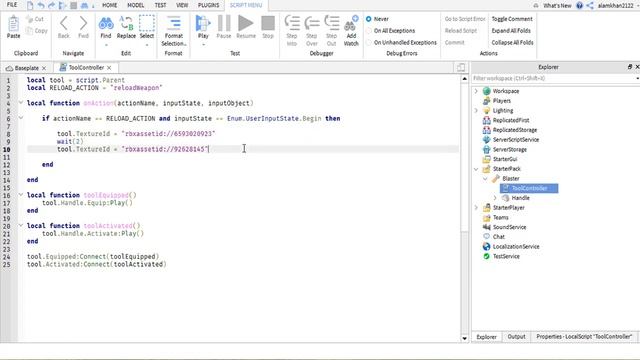Click the redo arrow in quick access bar
Screen dimensions: 640x360
click(x=51, y=5)
